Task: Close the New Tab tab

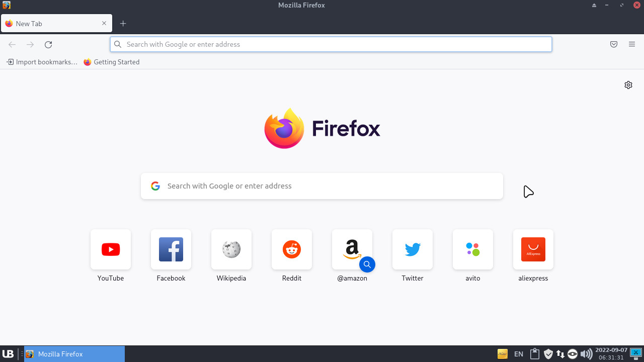Action: point(104,23)
